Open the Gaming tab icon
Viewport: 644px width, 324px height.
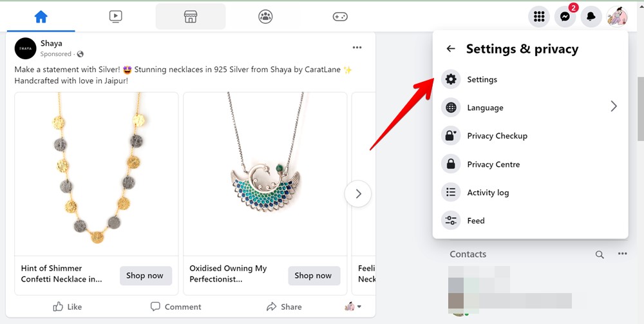[340, 17]
